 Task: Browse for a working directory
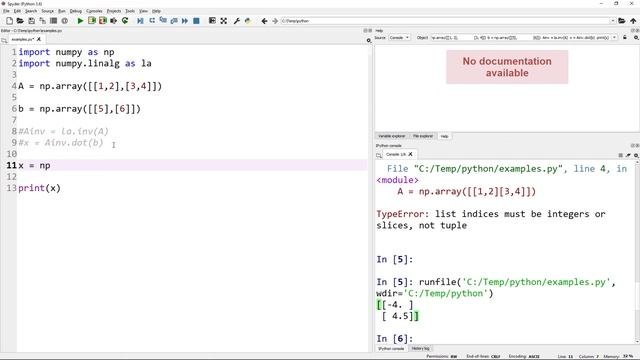pyautogui.click(x=622, y=20)
